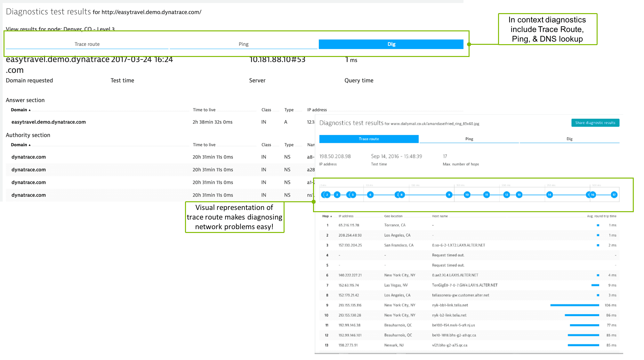Screen dimensions: 644x360
Task: Select hop 2 marker on trace route chart
Action: pyautogui.click(x=327, y=195)
